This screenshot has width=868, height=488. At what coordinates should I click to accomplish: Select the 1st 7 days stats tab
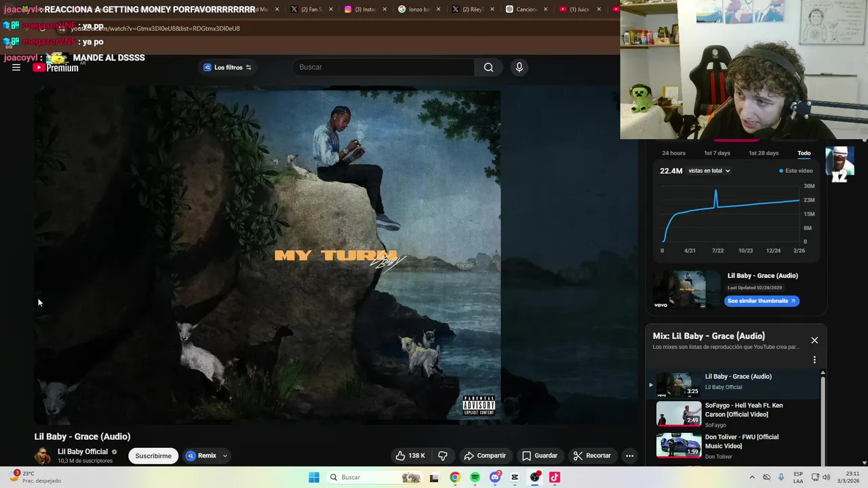tap(717, 153)
